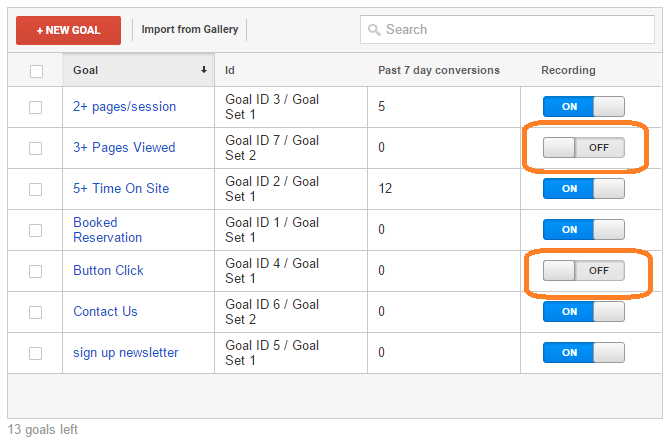Open the 3+ Pages Viewed goal
This screenshot has width=669, height=441.
point(124,147)
